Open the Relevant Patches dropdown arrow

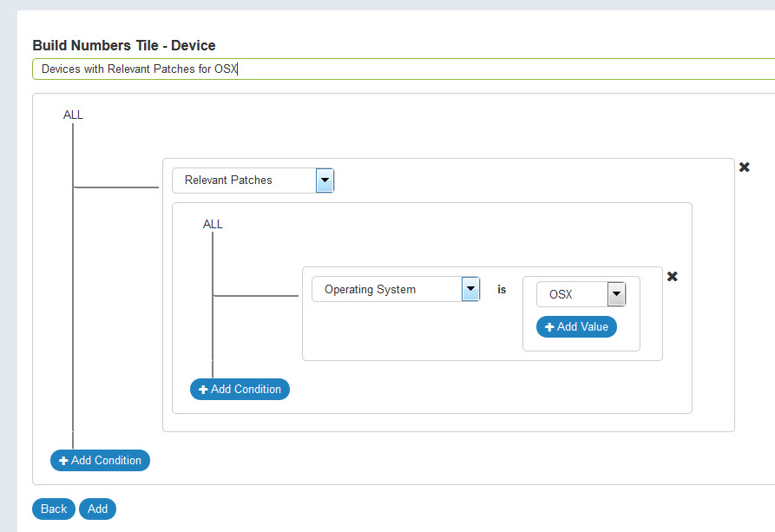pyautogui.click(x=325, y=181)
